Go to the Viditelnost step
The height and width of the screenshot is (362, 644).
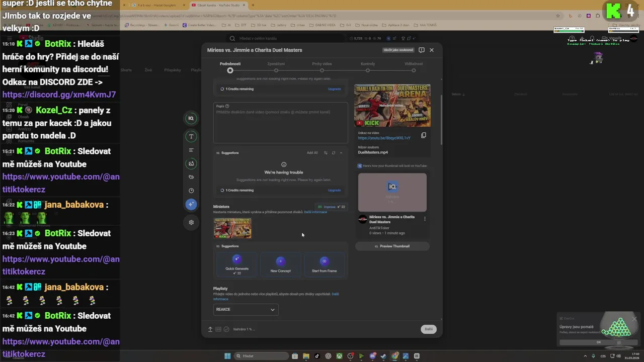(414, 67)
